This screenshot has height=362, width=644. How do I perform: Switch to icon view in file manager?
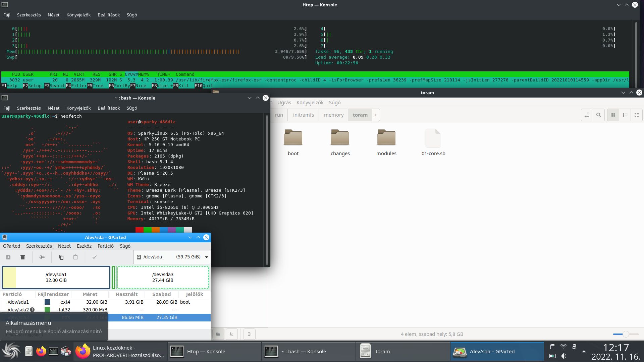pos(613,115)
